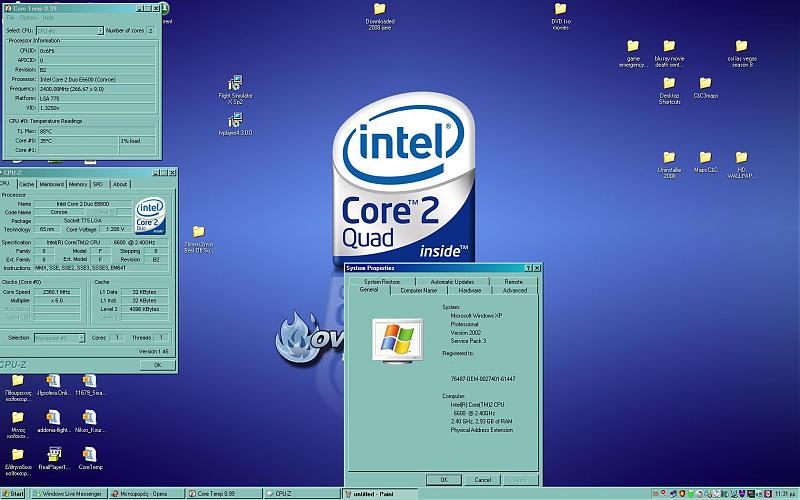Click the Frequency field in Core Temp
The height and width of the screenshot is (500, 800).
[x=97, y=89]
